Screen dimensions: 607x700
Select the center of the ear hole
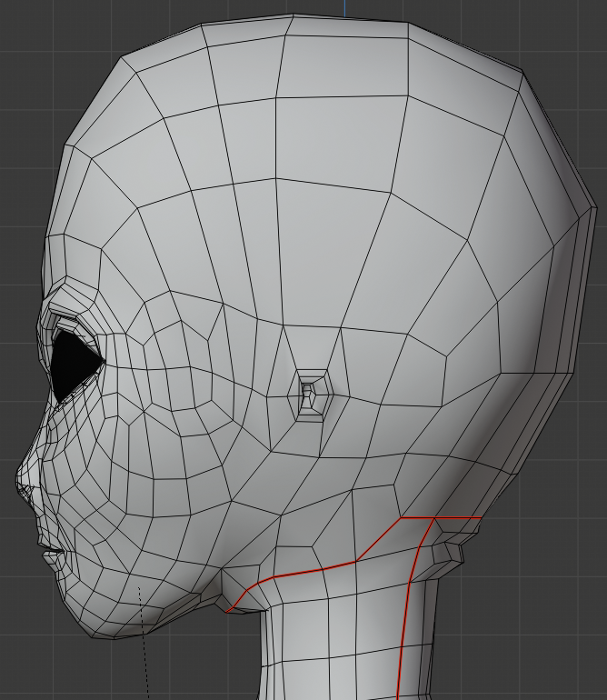pyautogui.click(x=309, y=394)
